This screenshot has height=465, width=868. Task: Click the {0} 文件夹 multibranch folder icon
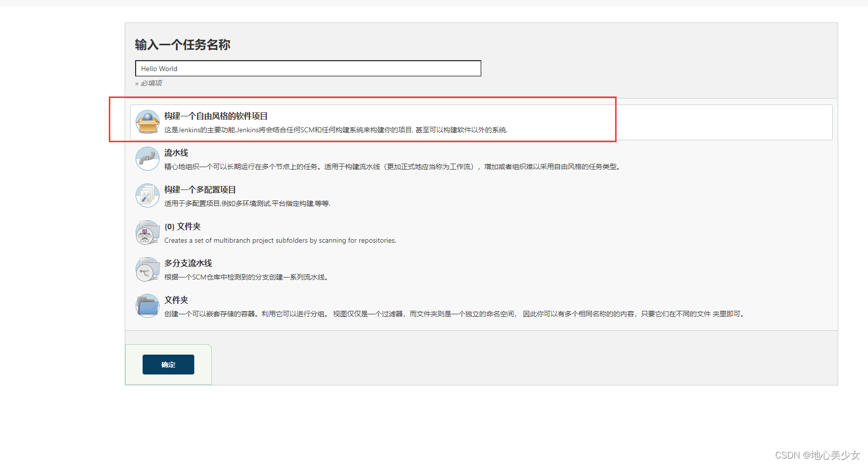click(147, 232)
